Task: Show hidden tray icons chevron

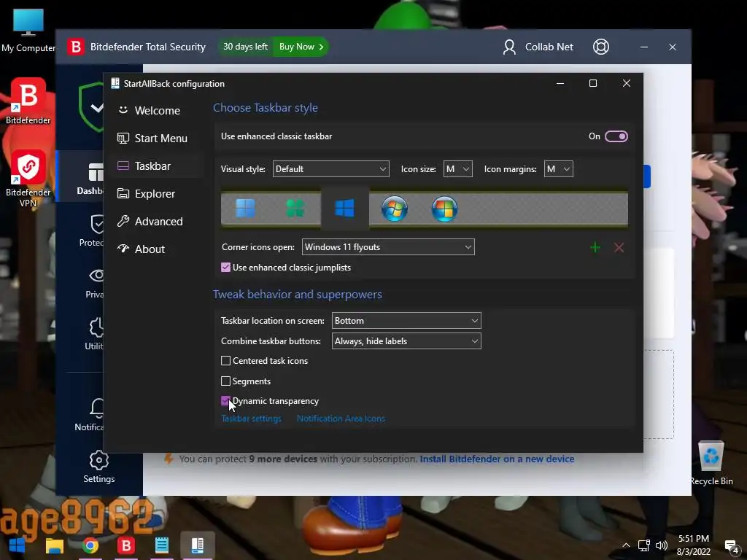Action: coord(627,545)
